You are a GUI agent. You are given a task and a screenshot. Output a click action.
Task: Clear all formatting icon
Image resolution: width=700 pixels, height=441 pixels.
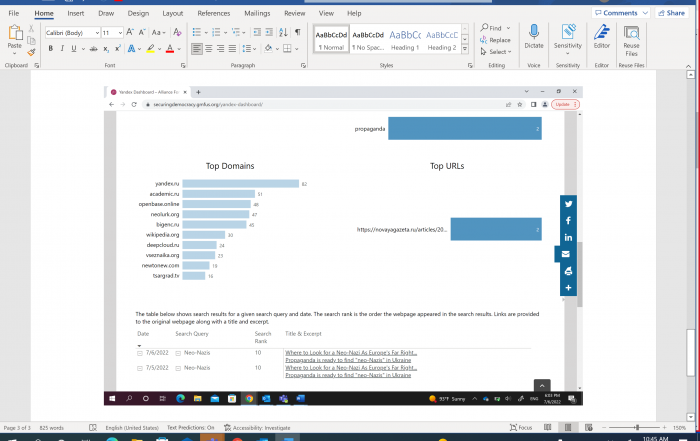(177, 32)
